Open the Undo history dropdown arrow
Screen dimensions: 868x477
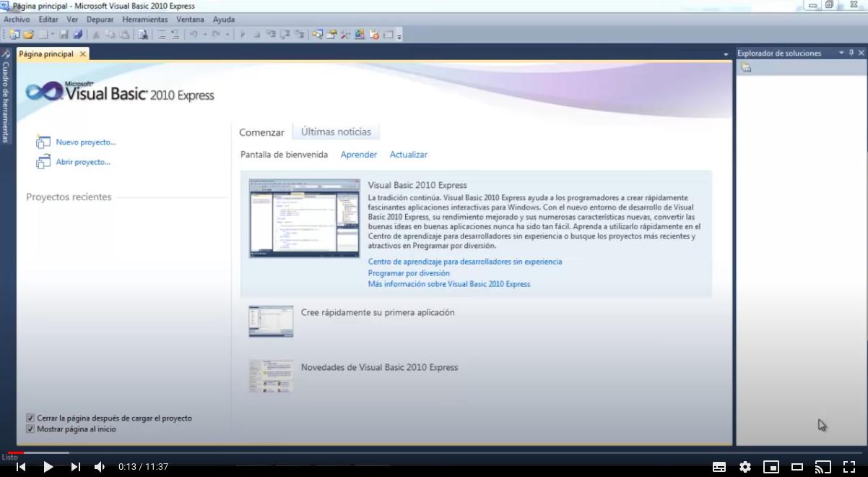click(x=205, y=34)
